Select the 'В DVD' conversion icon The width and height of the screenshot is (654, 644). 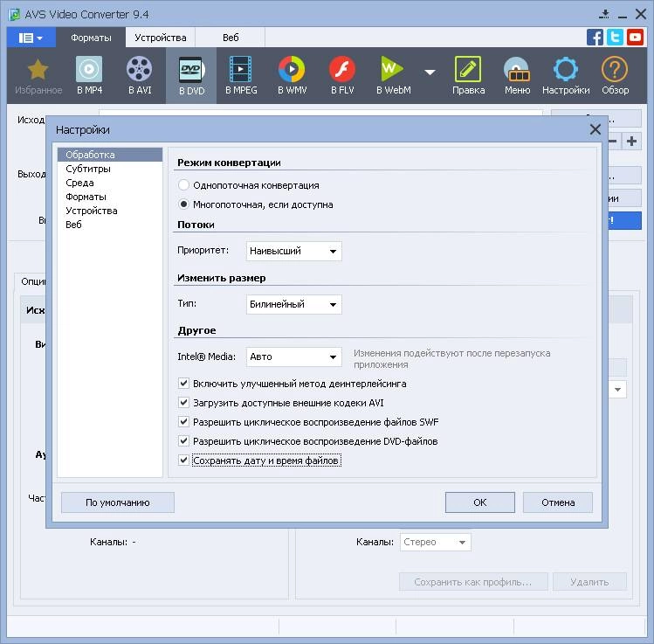tap(191, 69)
